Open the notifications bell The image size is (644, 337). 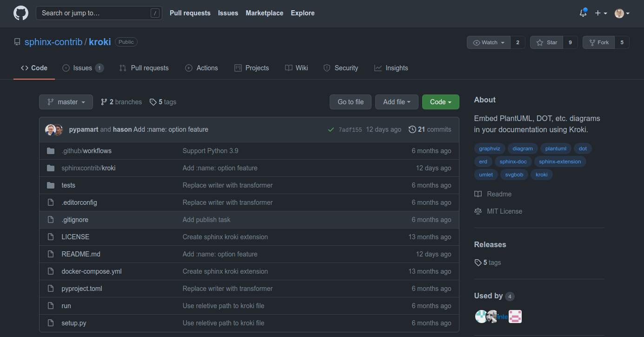pos(583,13)
